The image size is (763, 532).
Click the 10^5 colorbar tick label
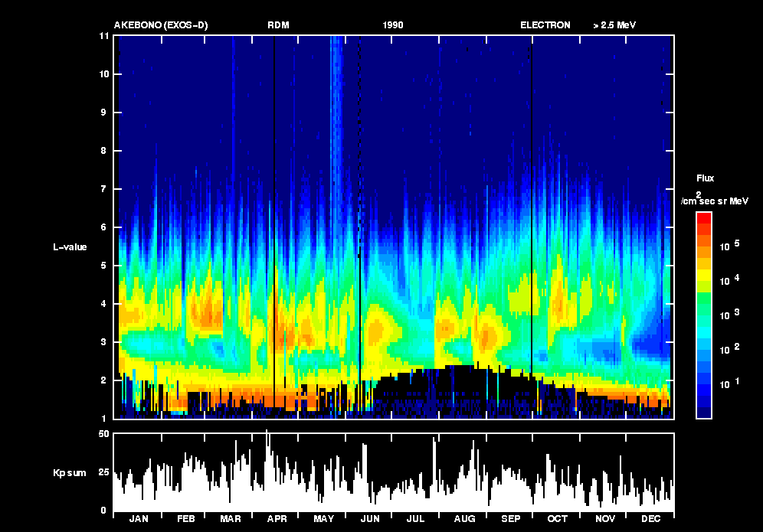[729, 246]
